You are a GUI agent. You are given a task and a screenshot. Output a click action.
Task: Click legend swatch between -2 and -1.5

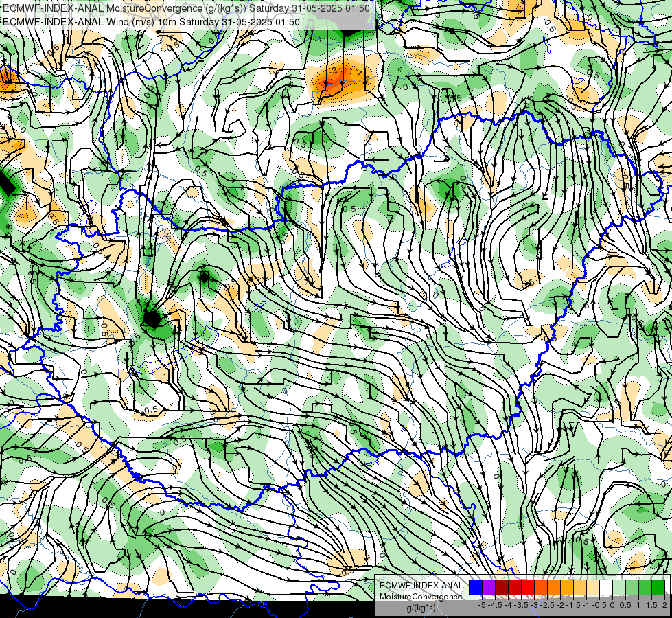[x=567, y=587]
